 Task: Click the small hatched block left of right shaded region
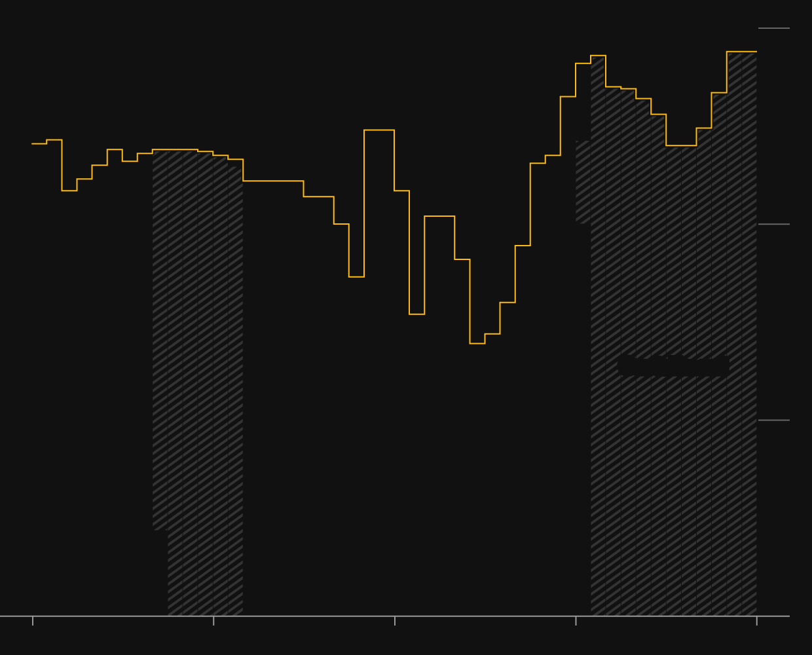click(x=583, y=182)
